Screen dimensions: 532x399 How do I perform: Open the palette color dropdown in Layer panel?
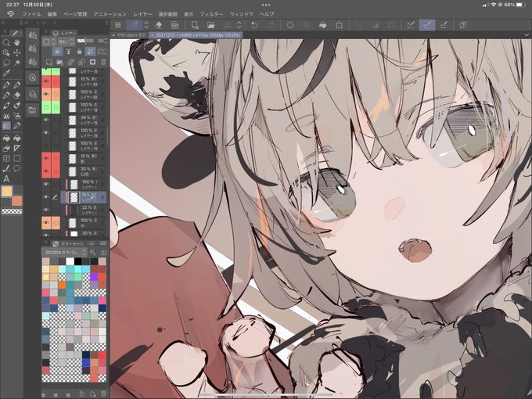[x=49, y=41]
